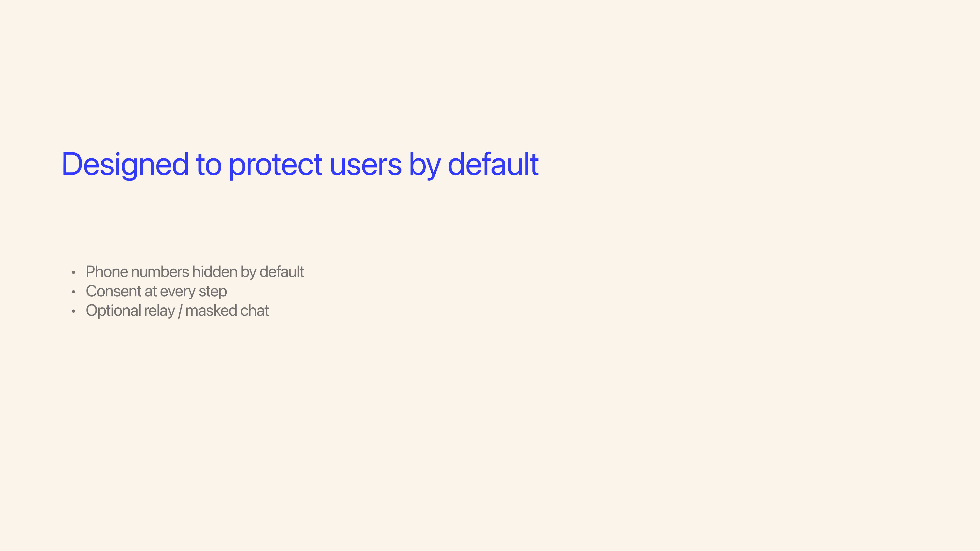This screenshot has width=980, height=551.
Task: Click the slash between "relay" and "masked"
Action: (x=180, y=311)
